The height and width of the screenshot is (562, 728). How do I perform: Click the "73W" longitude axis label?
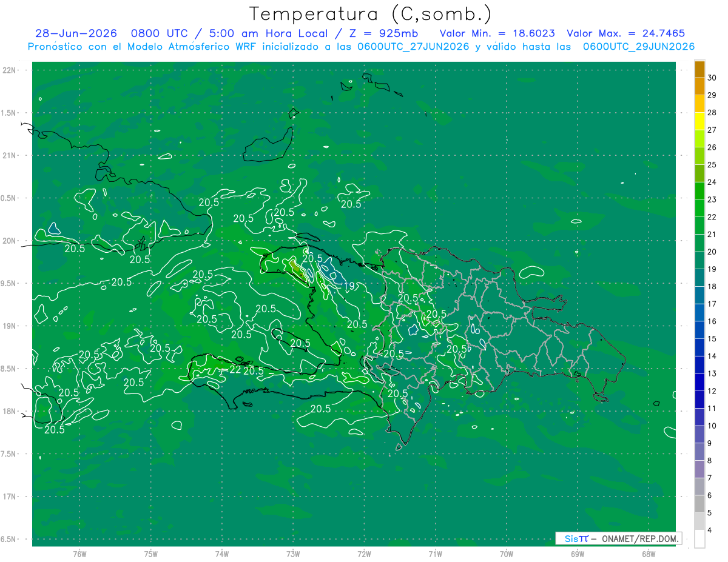point(293,554)
